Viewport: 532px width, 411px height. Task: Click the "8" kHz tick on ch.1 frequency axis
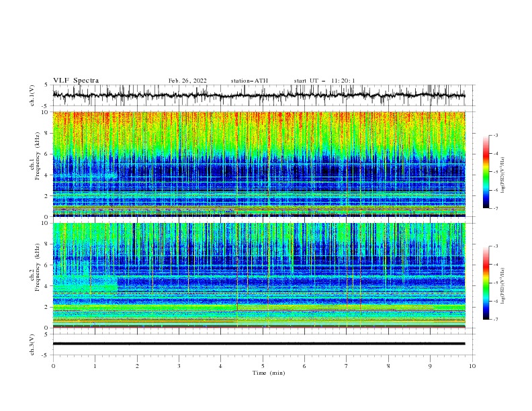[47, 133]
